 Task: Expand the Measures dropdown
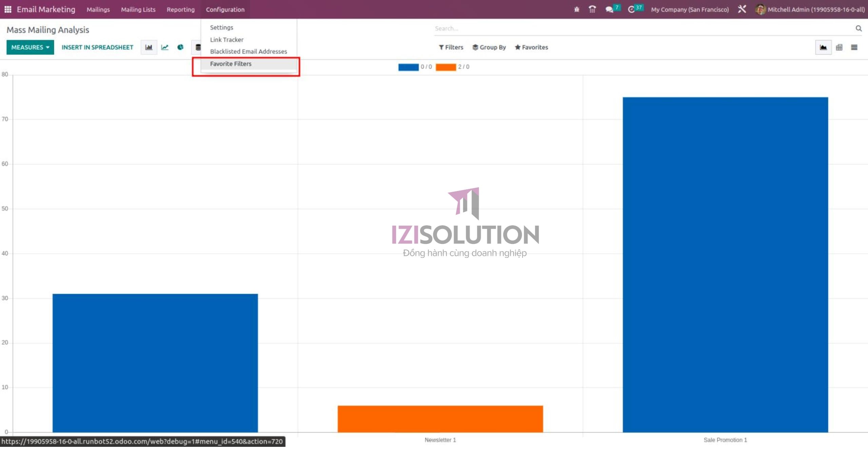[x=30, y=48]
